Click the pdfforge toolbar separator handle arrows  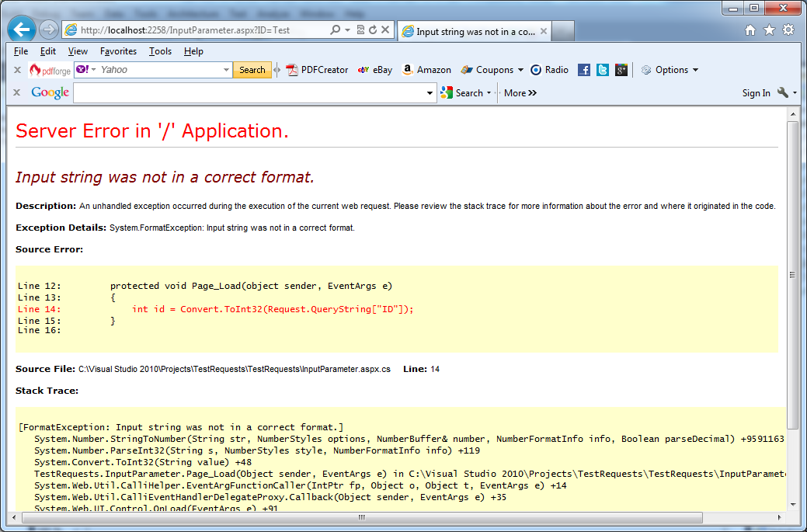277,70
